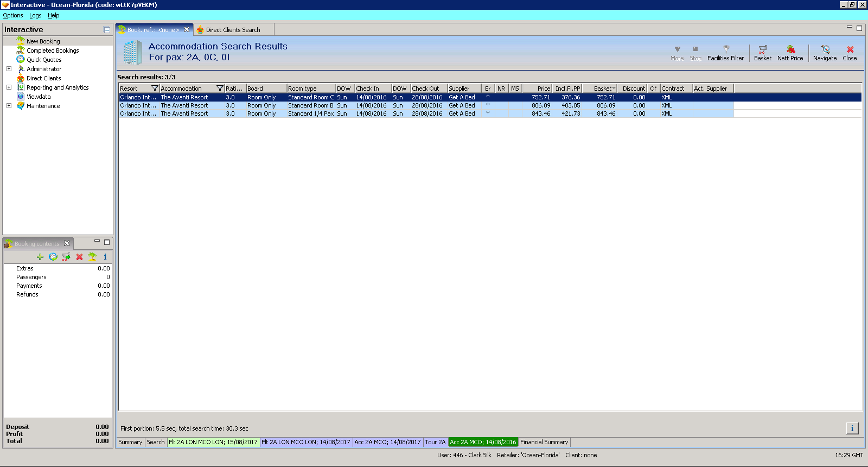Click the More toolbar button
868x467 pixels.
(677, 53)
